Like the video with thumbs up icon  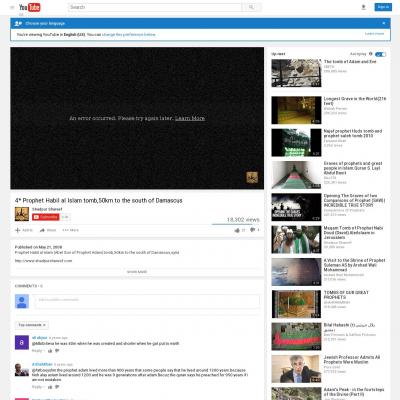[237, 230]
